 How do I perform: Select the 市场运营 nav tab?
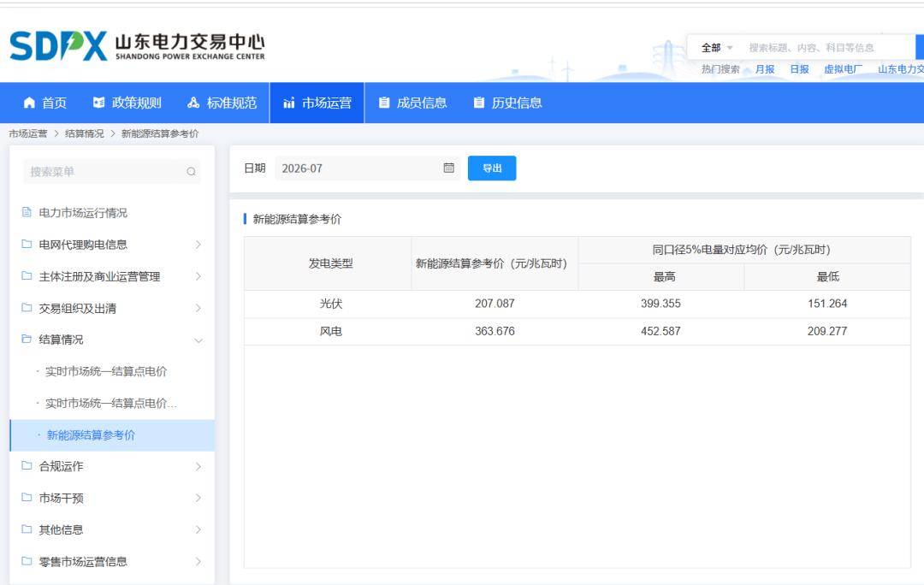(317, 103)
